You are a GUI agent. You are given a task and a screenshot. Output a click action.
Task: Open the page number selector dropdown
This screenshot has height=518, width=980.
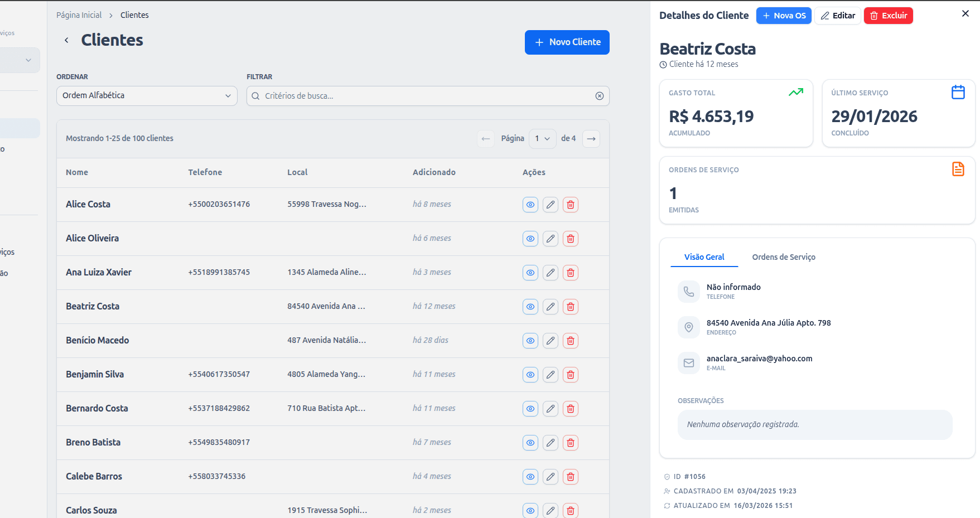(542, 138)
